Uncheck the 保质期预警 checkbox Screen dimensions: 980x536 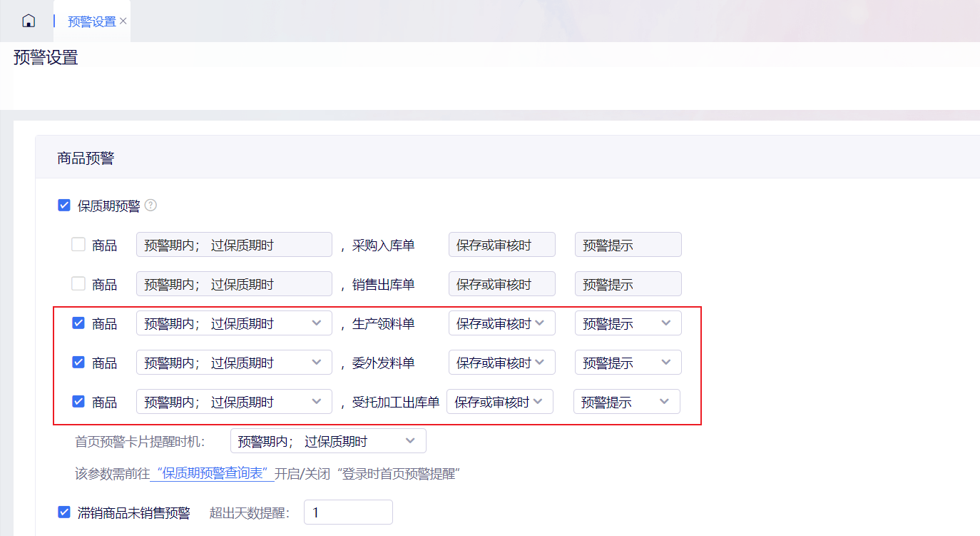pyautogui.click(x=64, y=206)
